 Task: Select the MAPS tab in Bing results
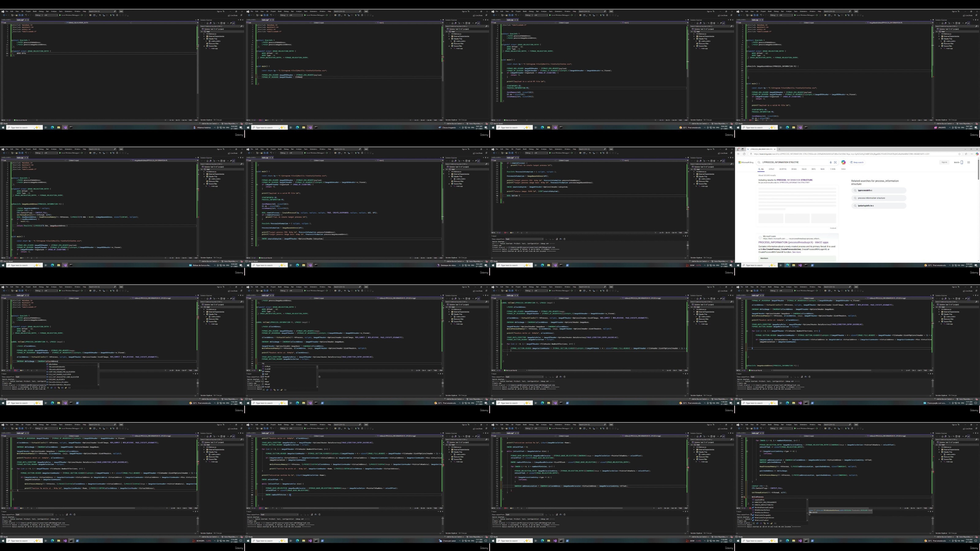(813, 169)
